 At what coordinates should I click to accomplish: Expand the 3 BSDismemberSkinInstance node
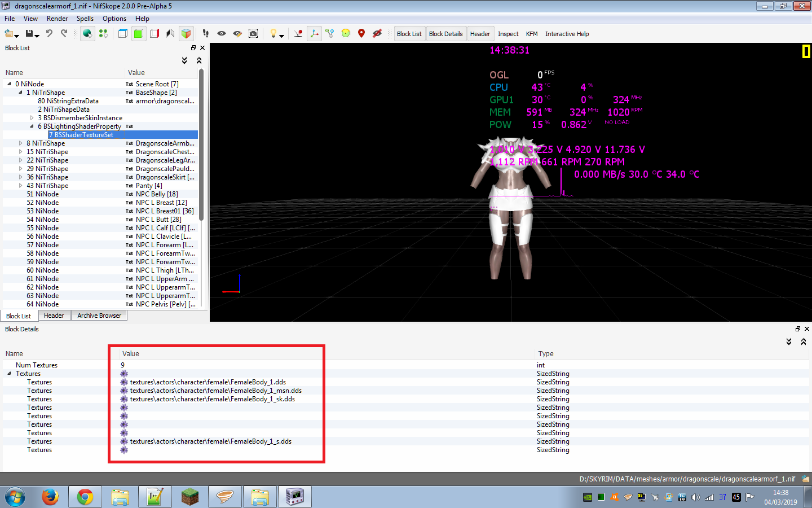32,117
